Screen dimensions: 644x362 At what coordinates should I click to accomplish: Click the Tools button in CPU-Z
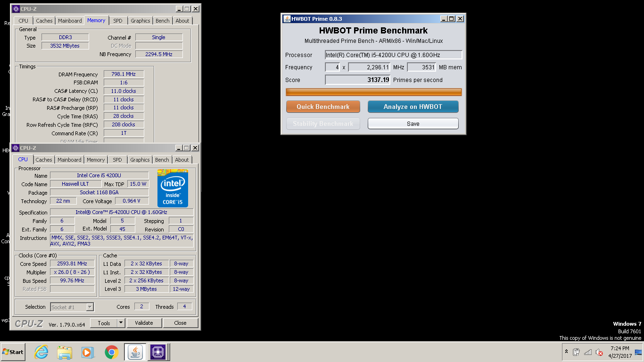coord(104,323)
